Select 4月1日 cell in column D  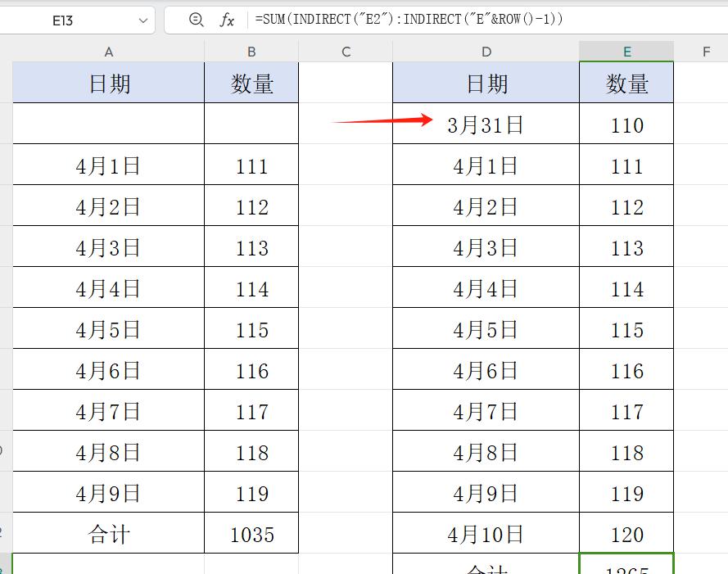(x=486, y=165)
